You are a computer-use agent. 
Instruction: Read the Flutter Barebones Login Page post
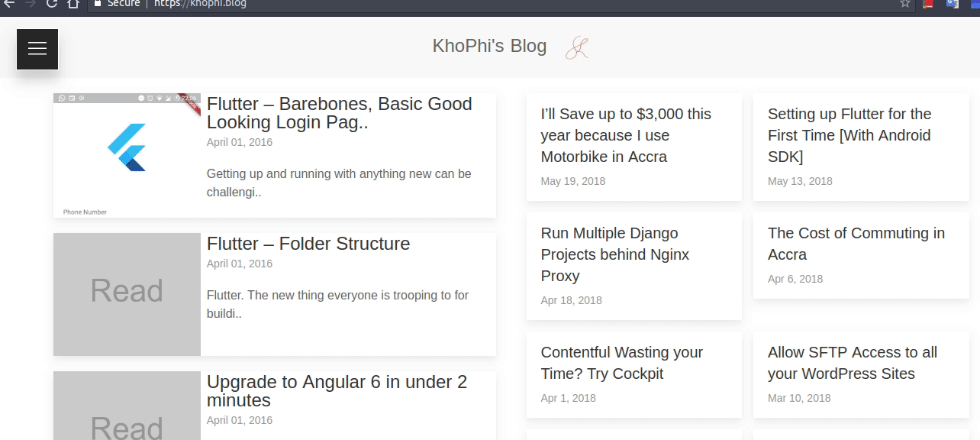pyautogui.click(x=339, y=113)
